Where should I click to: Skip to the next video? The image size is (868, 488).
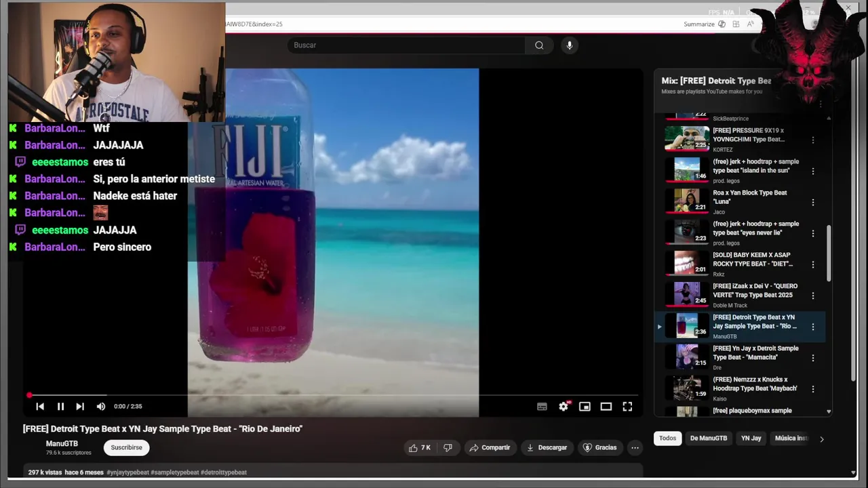coord(80,406)
